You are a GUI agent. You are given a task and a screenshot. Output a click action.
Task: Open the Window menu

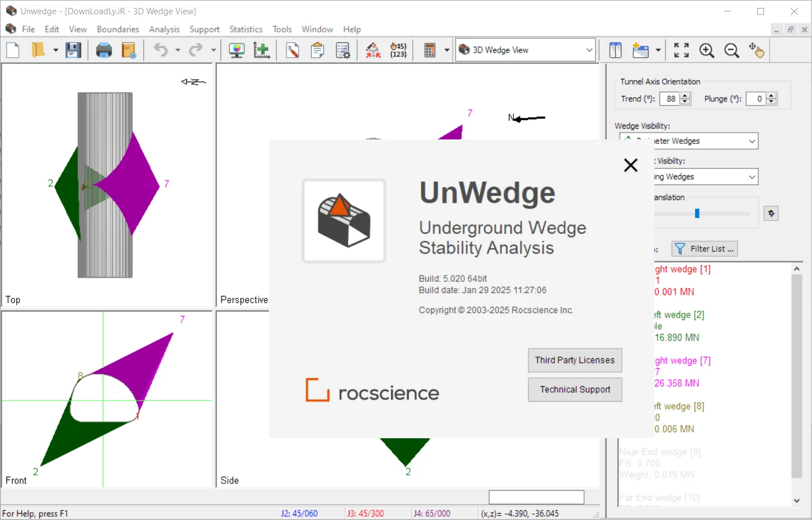click(317, 29)
